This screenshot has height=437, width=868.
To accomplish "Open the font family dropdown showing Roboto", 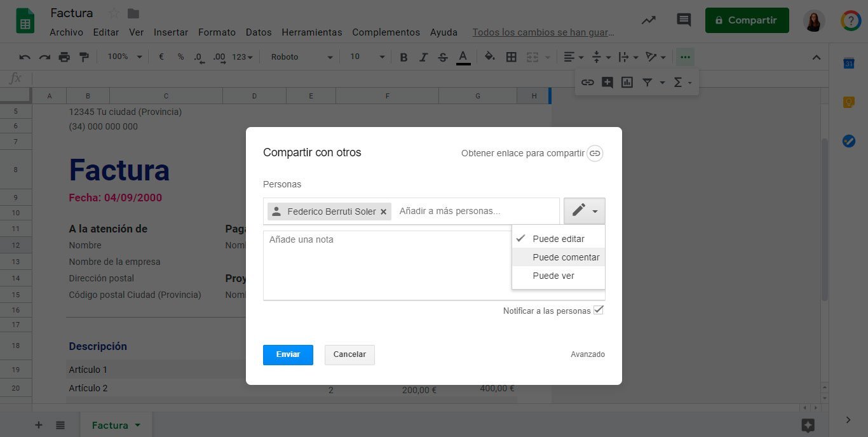I will [300, 57].
